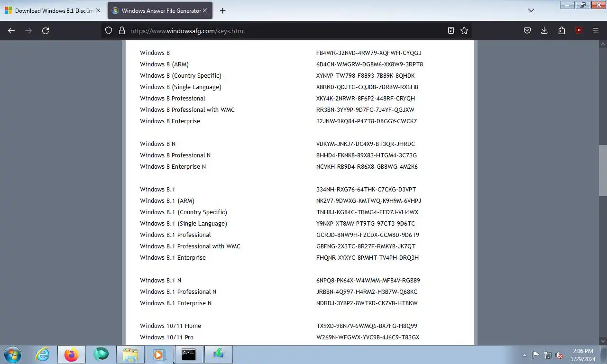Click Windows 8.1 (Single Language) label

[183, 223]
